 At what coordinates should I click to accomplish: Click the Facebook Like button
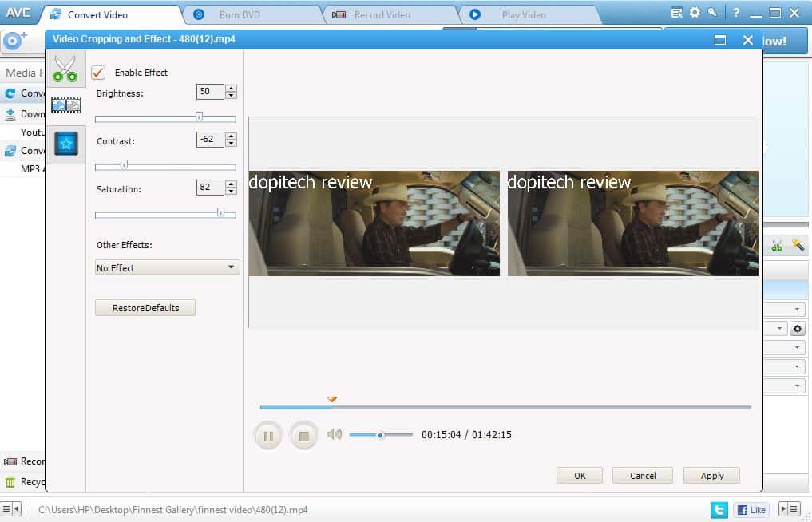click(751, 509)
